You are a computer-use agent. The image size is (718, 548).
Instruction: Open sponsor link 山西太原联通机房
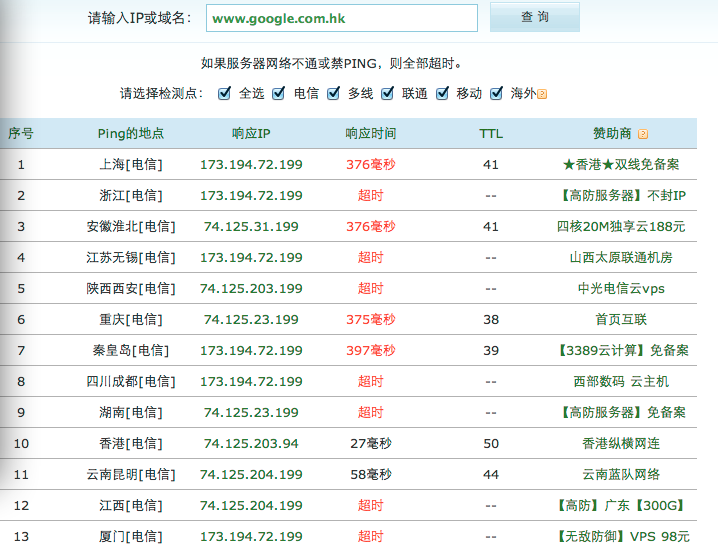tap(621, 258)
